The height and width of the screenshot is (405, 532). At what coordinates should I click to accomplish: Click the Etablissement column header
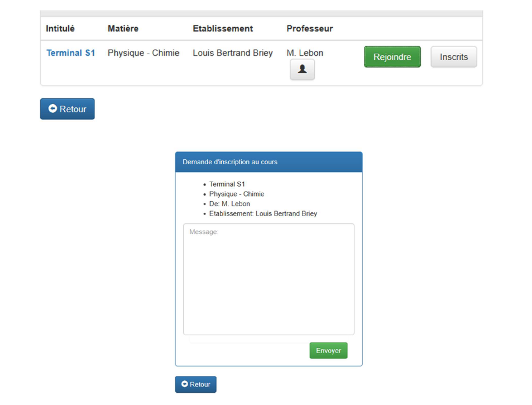coord(223,28)
